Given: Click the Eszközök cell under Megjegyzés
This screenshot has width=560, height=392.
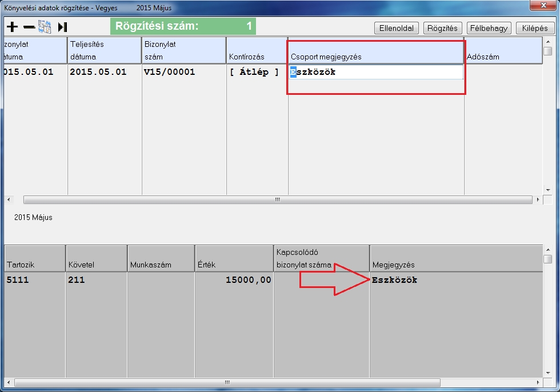Looking at the screenshot, I should (395, 280).
